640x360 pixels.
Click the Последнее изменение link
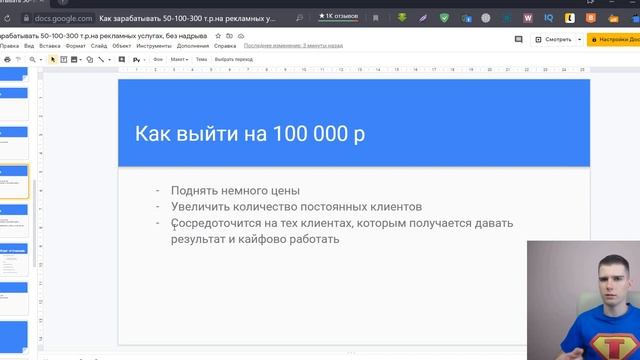pos(293,46)
